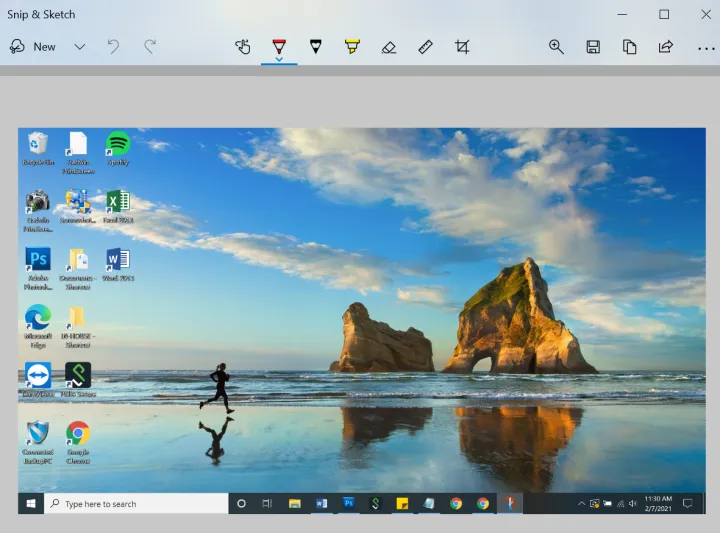
Task: Click the captured desktop screenshot canvas
Action: 361,321
